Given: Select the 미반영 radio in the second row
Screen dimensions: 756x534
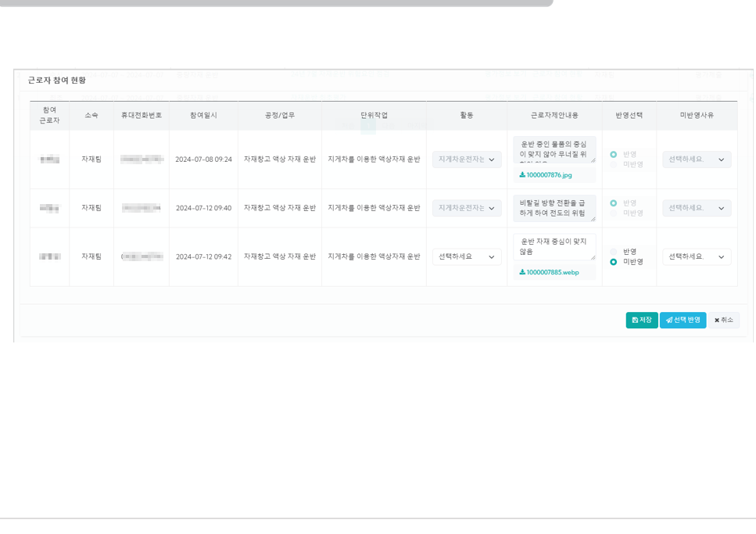Looking at the screenshot, I should (x=614, y=213).
